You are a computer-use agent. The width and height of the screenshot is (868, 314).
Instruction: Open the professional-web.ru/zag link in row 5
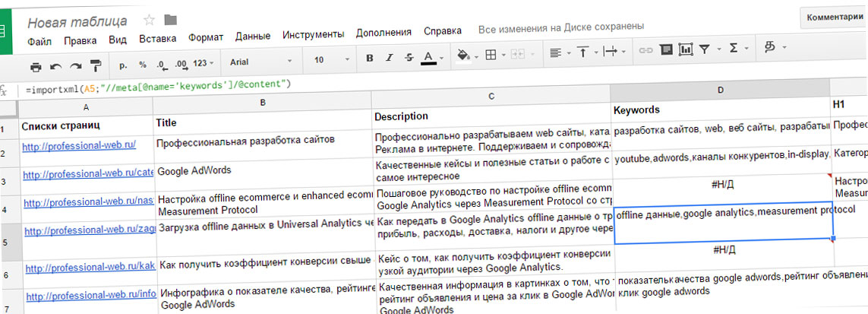(90, 230)
